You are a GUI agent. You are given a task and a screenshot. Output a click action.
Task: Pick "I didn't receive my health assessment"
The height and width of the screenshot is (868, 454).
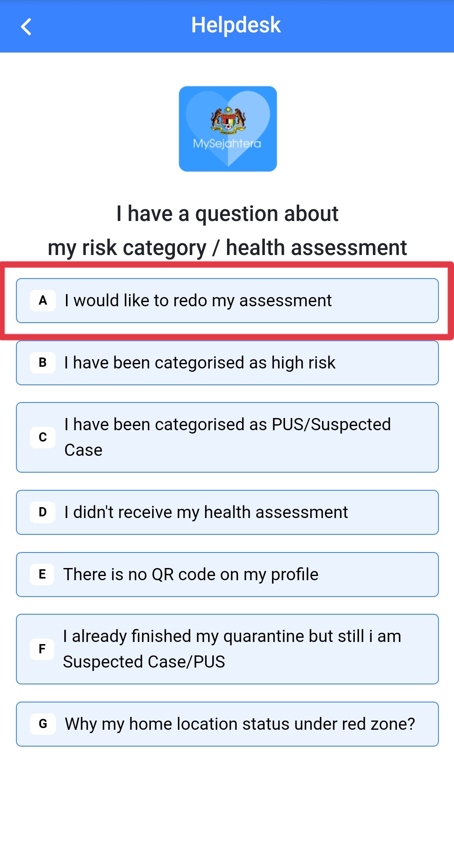[227, 513]
